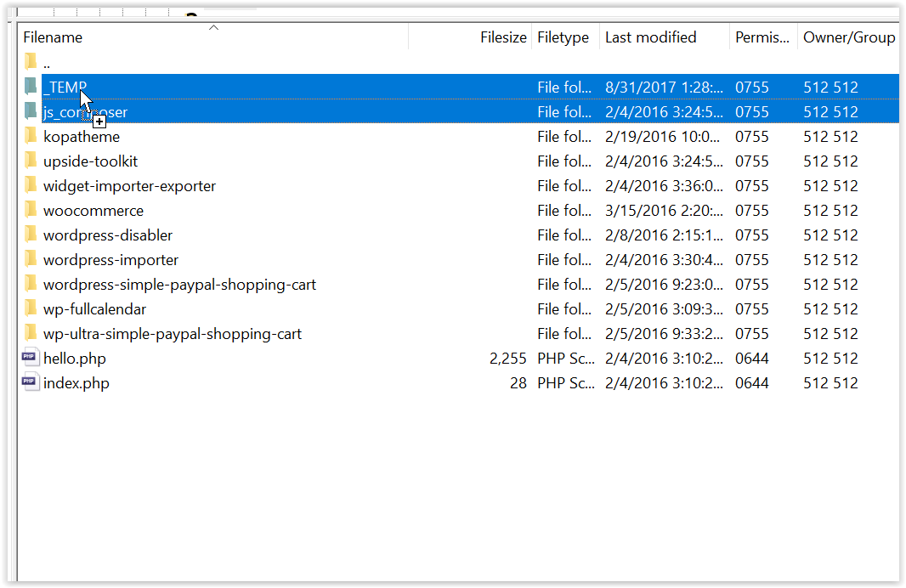Click the 512 512 owner of upside-toolkit

pyautogui.click(x=830, y=161)
